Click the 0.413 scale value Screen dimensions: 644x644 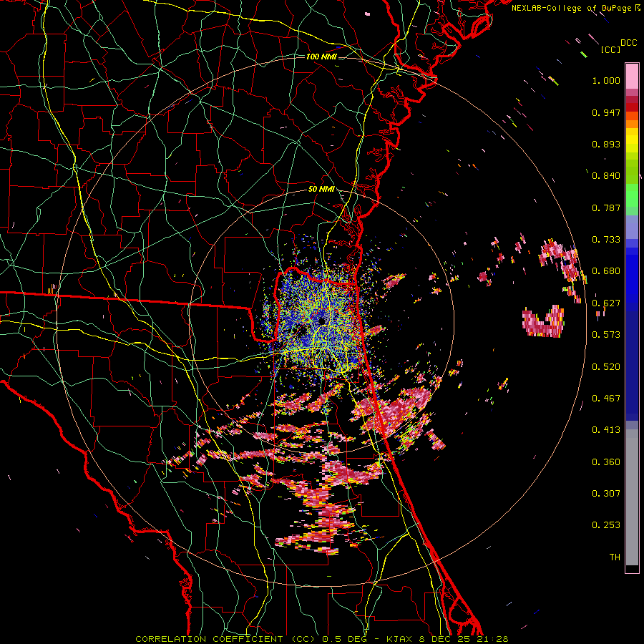pyautogui.click(x=606, y=430)
